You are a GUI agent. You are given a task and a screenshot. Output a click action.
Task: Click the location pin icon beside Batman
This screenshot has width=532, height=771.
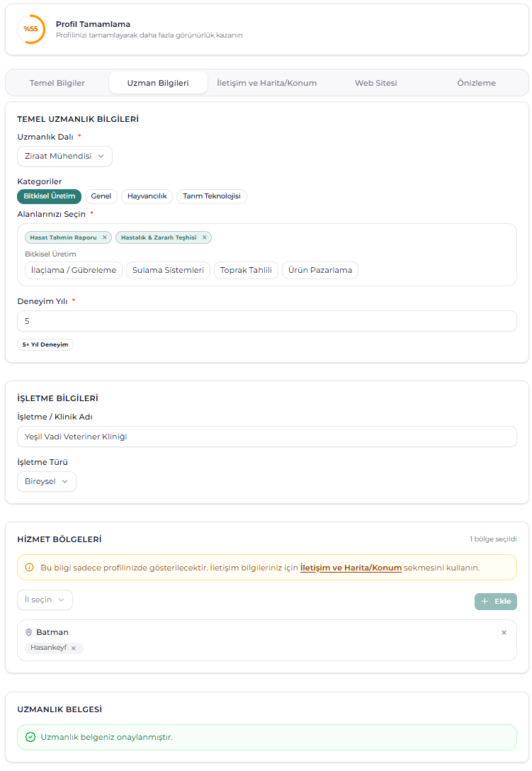point(29,632)
